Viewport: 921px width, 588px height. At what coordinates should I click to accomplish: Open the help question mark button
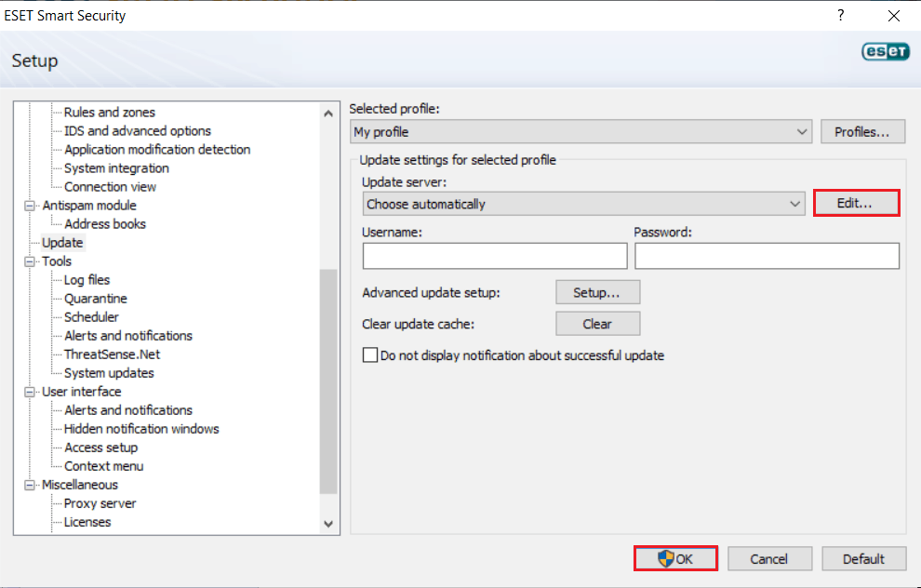tap(841, 15)
